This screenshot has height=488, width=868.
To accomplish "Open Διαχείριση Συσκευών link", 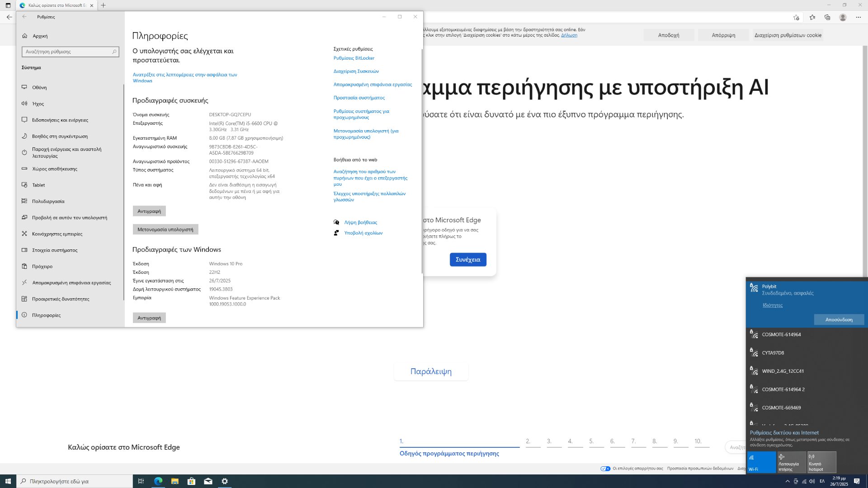I will 356,71.
